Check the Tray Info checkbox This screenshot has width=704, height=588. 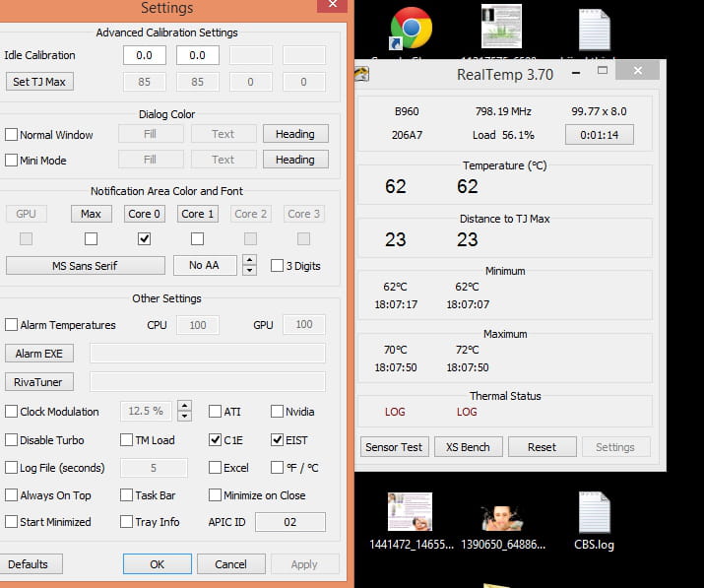tap(127, 522)
